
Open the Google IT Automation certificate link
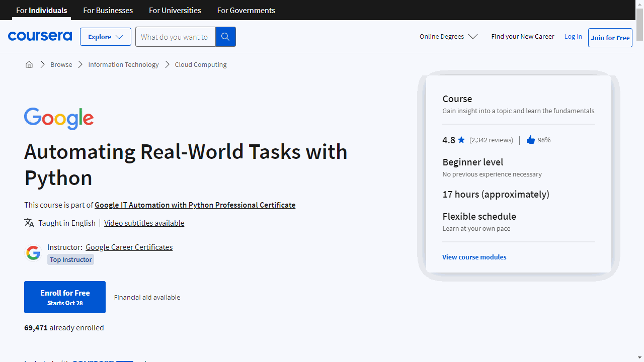point(195,205)
